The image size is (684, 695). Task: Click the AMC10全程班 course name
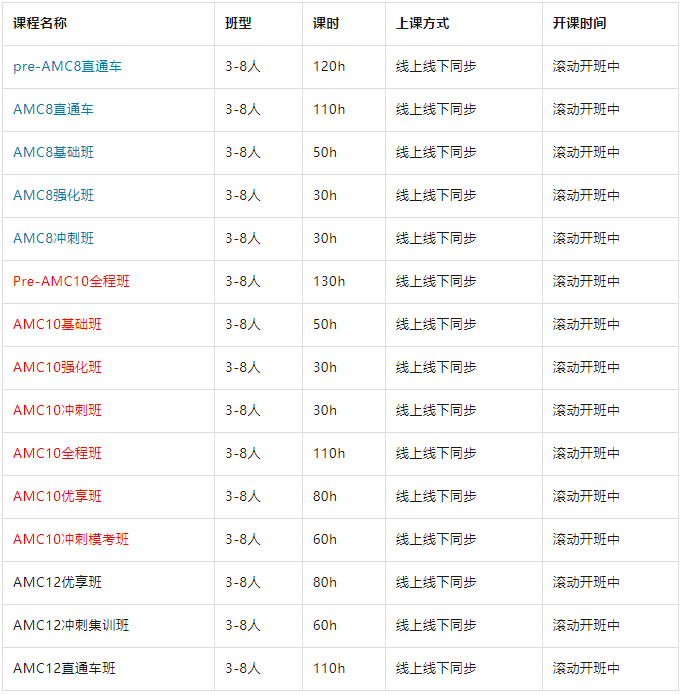point(57,453)
